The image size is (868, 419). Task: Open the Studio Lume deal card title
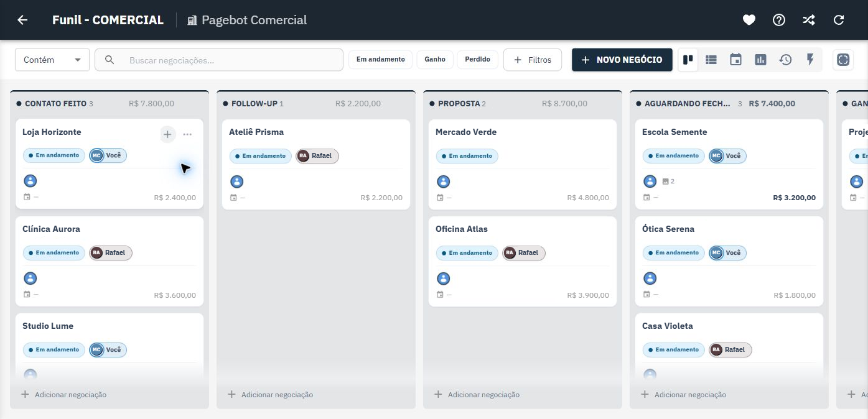pyautogui.click(x=48, y=326)
